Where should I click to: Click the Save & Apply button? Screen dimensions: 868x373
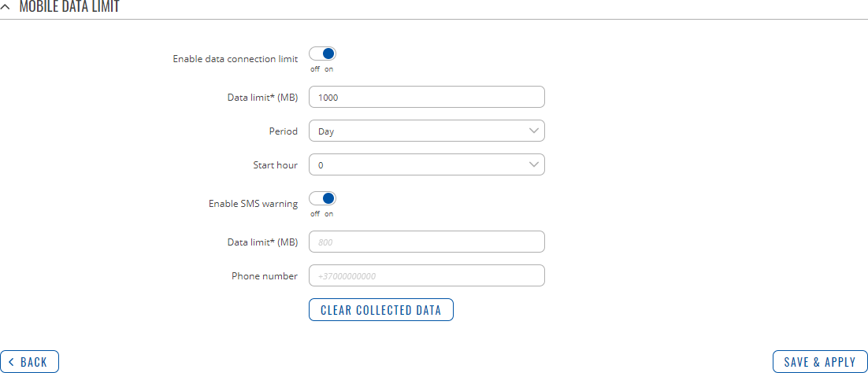point(820,362)
